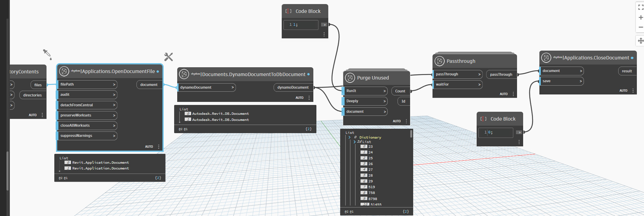Open the filePath input port chevron
644x216 pixels.
[x=114, y=84]
